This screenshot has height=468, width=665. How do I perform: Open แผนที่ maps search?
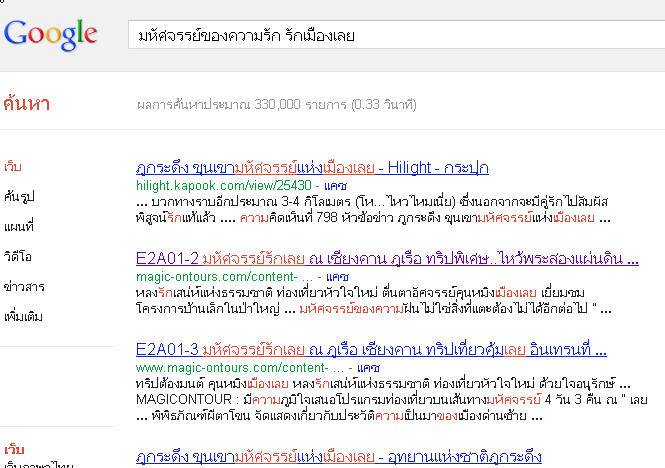point(19,226)
